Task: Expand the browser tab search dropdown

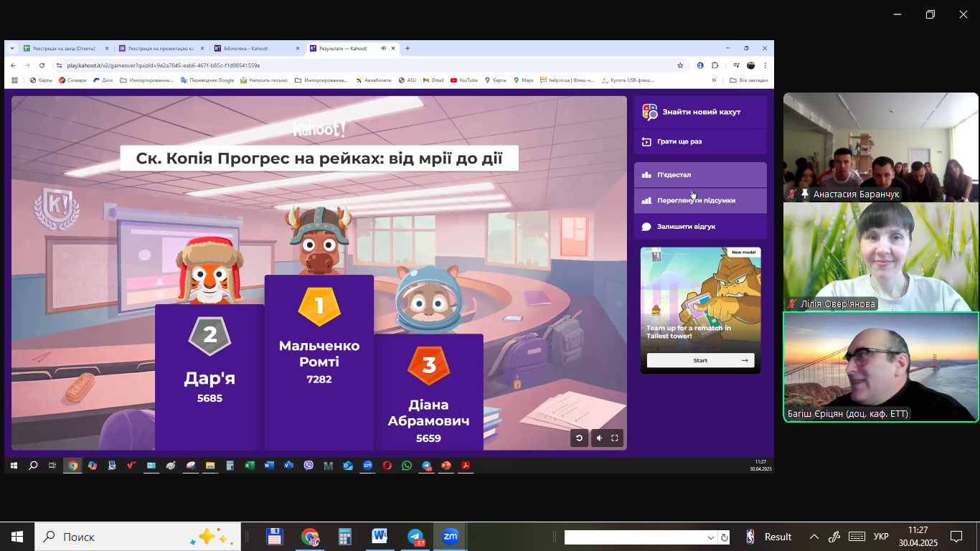Action: 12,48
